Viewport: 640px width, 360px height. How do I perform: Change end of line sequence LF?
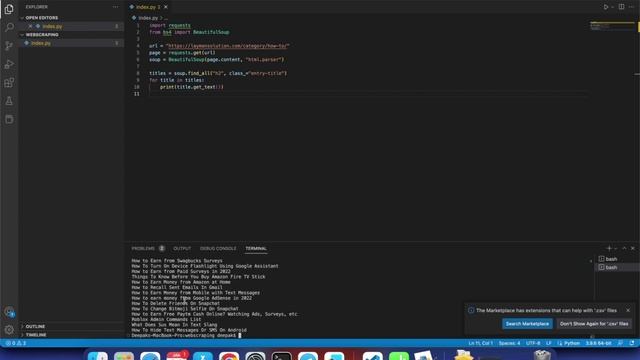coord(549,343)
